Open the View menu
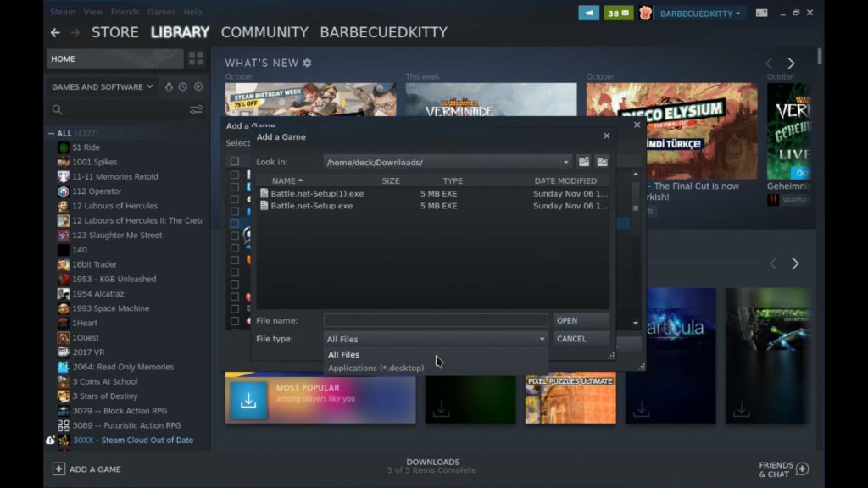The width and height of the screenshot is (868, 488). coord(93,12)
